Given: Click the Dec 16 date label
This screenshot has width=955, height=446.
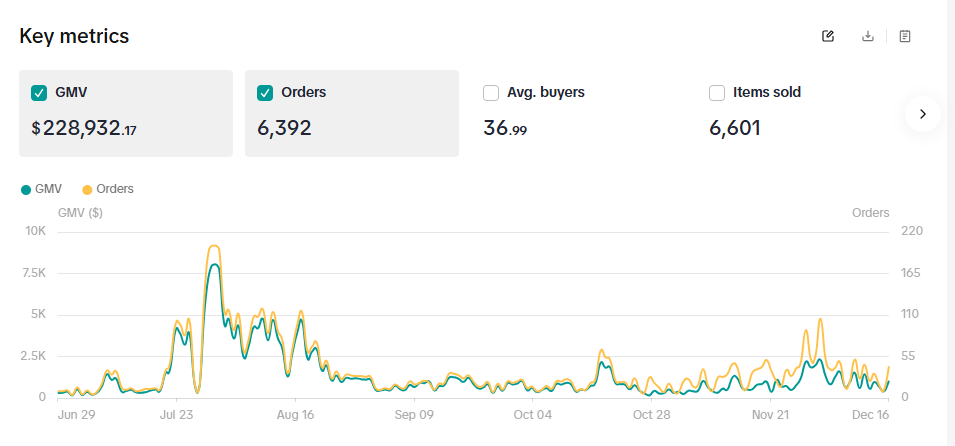Looking at the screenshot, I should click(870, 414).
